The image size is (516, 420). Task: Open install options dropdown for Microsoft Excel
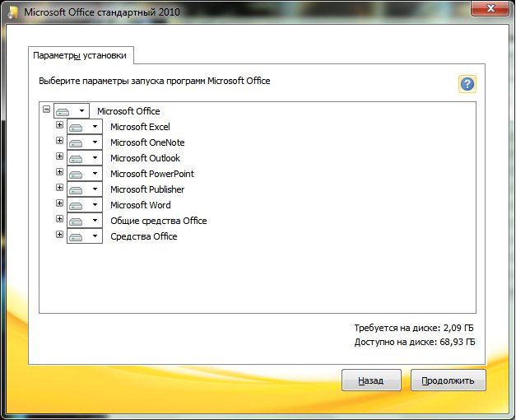pos(85,127)
